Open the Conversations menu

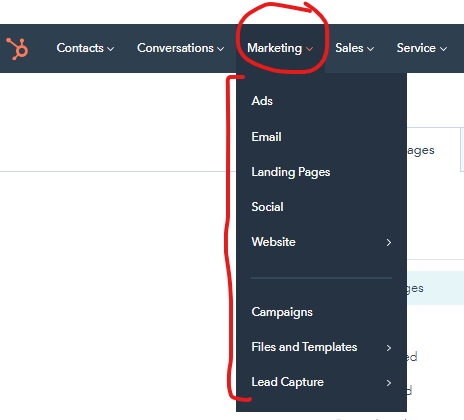(180, 48)
